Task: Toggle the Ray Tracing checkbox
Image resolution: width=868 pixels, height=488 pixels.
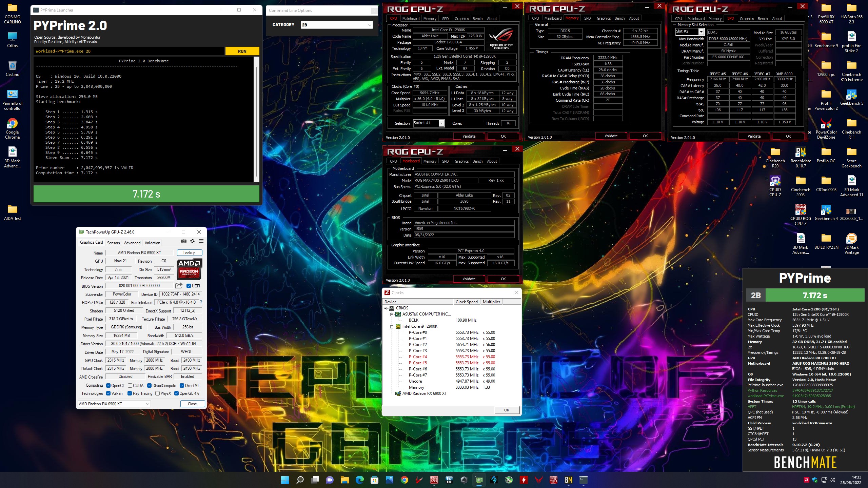Action: [x=130, y=393]
